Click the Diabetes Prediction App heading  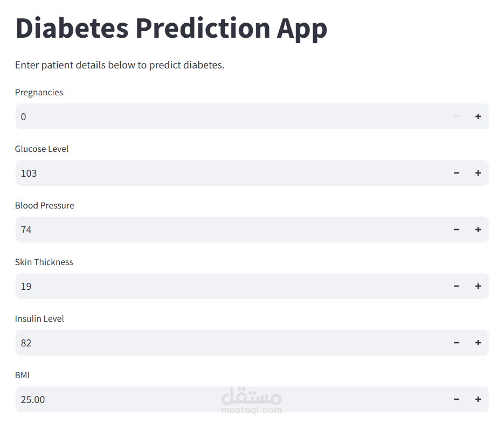click(x=171, y=28)
